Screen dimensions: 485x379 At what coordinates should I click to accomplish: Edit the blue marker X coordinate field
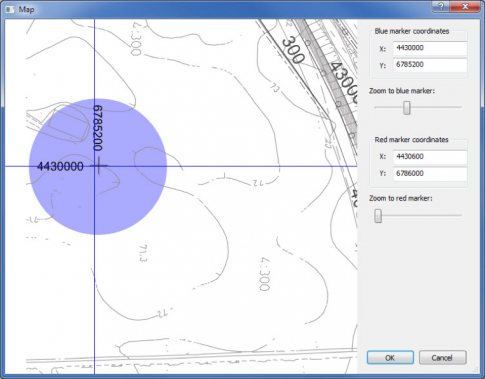point(430,48)
